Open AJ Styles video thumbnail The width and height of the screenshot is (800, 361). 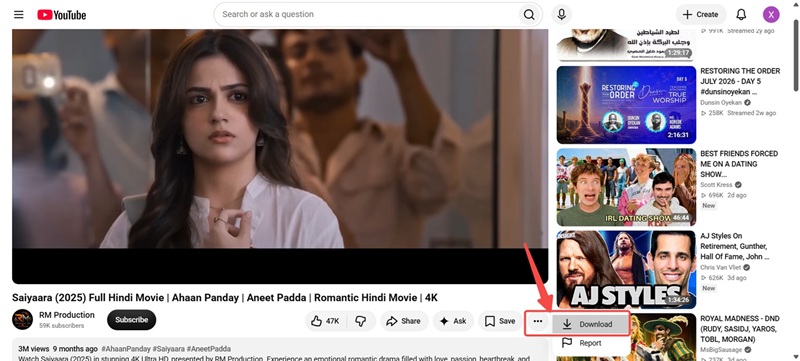626,270
